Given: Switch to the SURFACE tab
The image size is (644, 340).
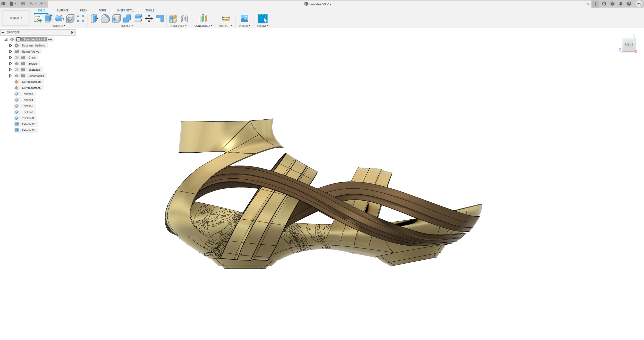Looking at the screenshot, I should pos(63,11).
